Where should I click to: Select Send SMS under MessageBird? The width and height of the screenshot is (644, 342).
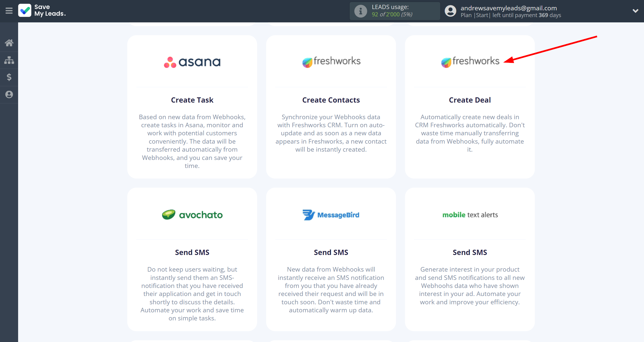click(331, 252)
